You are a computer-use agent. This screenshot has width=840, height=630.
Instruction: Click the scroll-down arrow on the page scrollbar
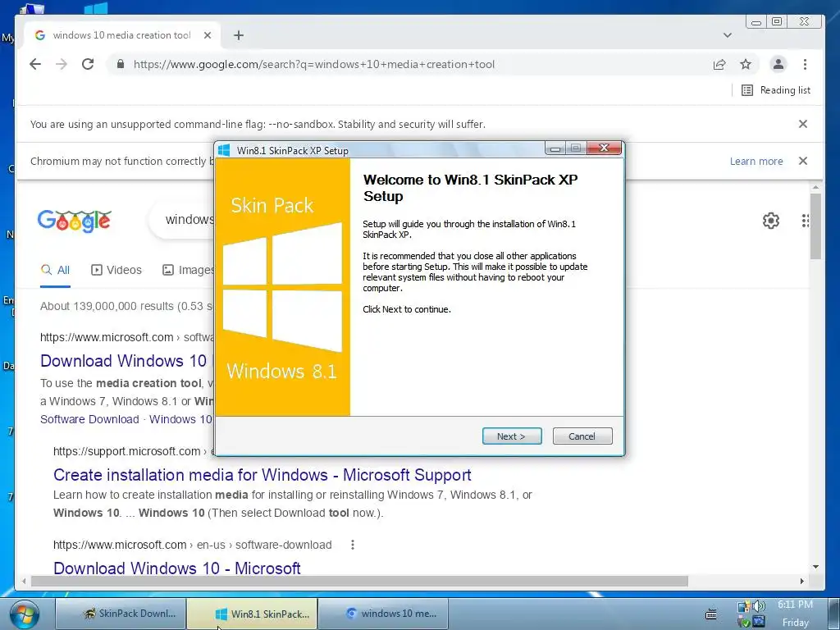click(815, 566)
